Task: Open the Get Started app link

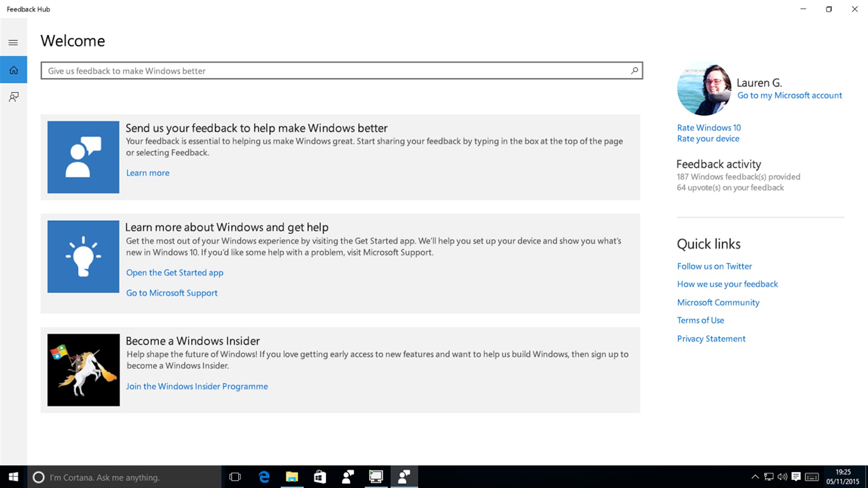Action: (174, 272)
